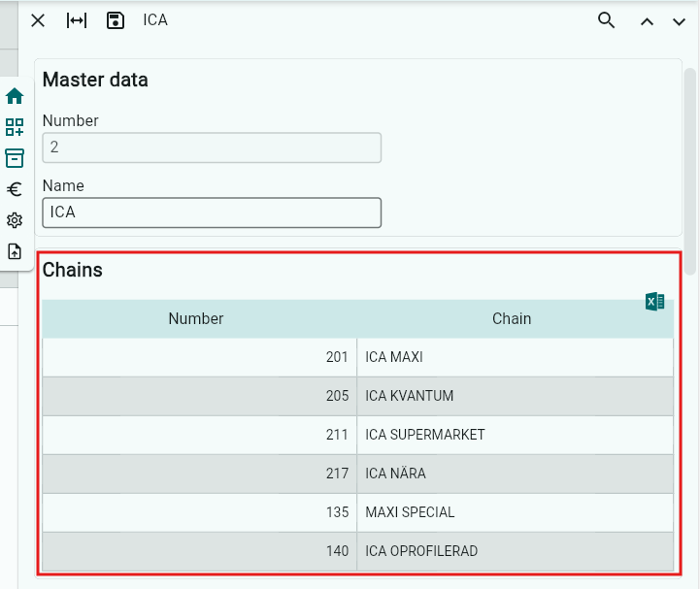Click the ICA title in the toolbar
Viewport: 700px width, 589px height.
coord(155,20)
